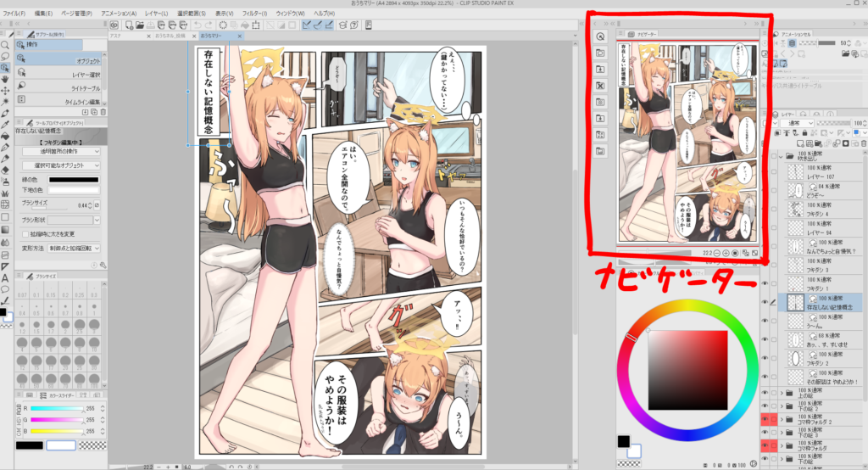Hide the 存在しない記憶概念 layer
This screenshot has width=868, height=470.
tap(765, 303)
